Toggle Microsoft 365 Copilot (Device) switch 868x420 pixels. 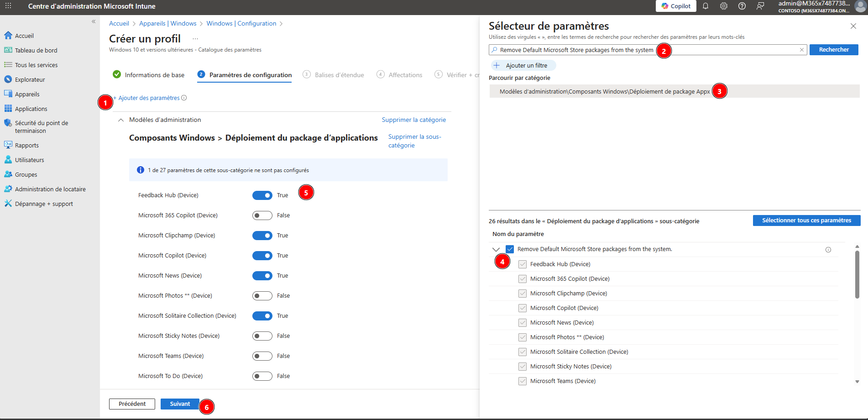[262, 215]
